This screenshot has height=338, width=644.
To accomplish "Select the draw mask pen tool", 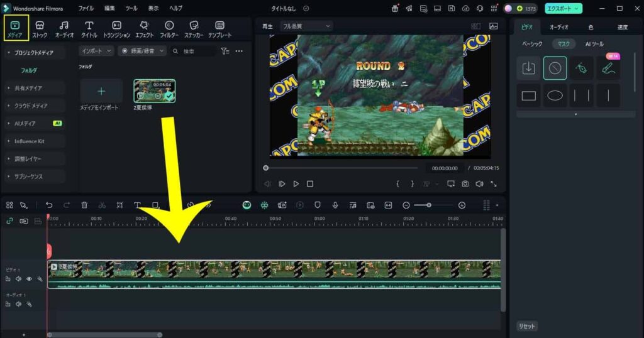I will 581,68.
